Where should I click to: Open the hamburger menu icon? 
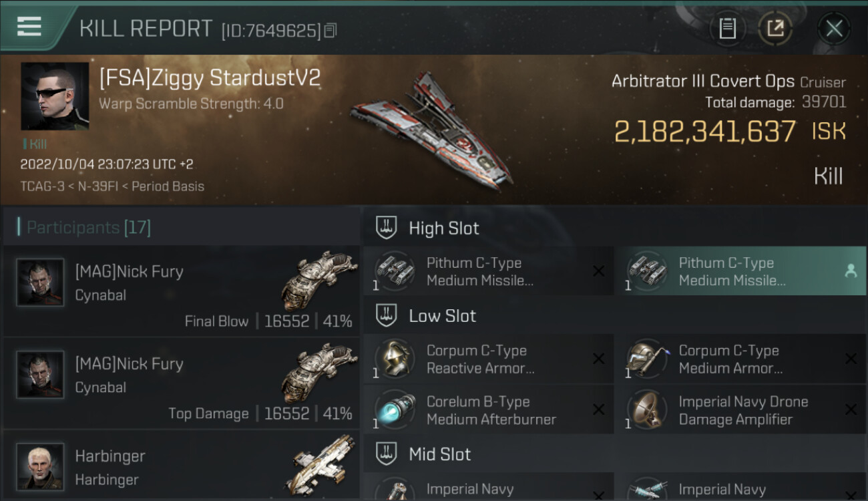29,27
